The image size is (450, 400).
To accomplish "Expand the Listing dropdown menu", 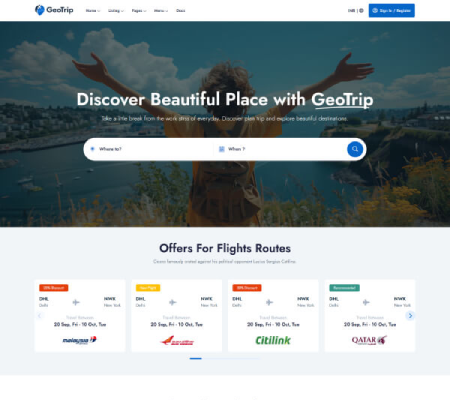I will [x=116, y=11].
